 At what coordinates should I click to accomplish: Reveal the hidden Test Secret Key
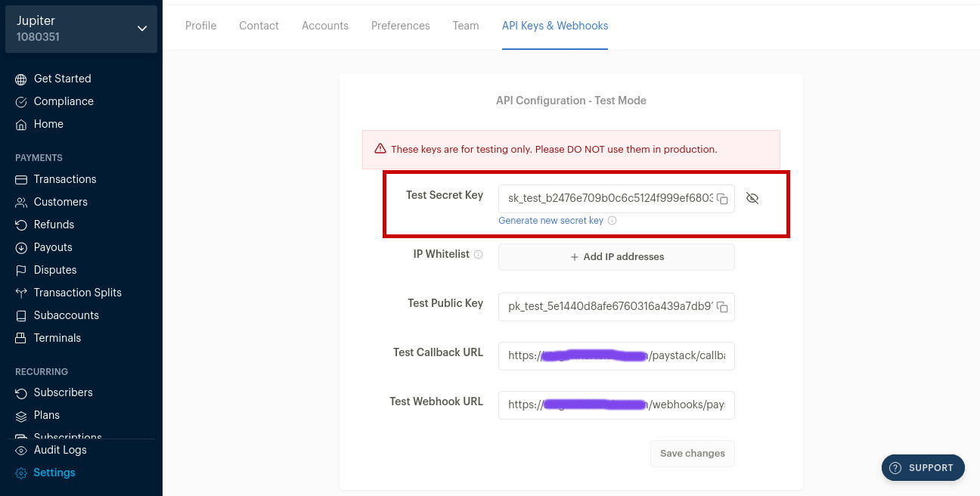pyautogui.click(x=752, y=198)
